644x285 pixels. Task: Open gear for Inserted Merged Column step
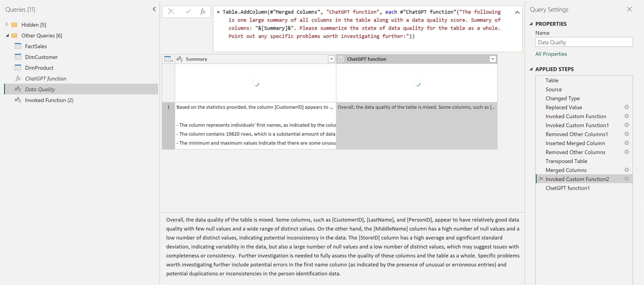(x=627, y=143)
